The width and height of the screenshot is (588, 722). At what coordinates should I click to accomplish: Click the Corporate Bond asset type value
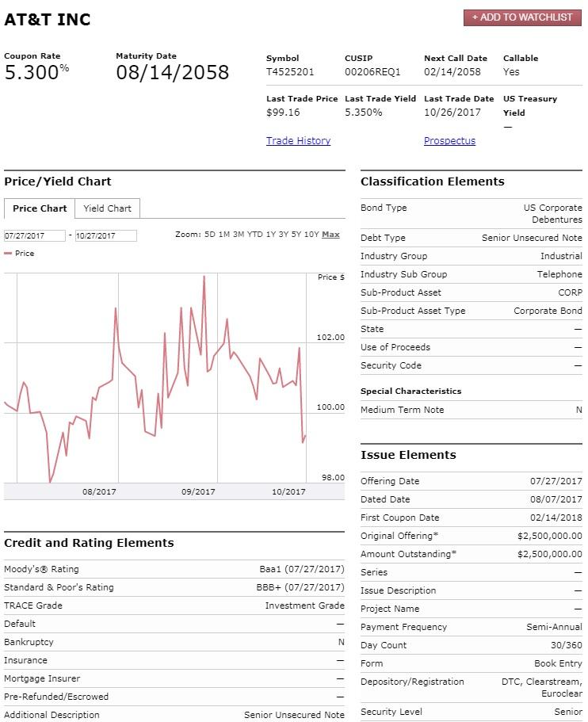pos(548,311)
